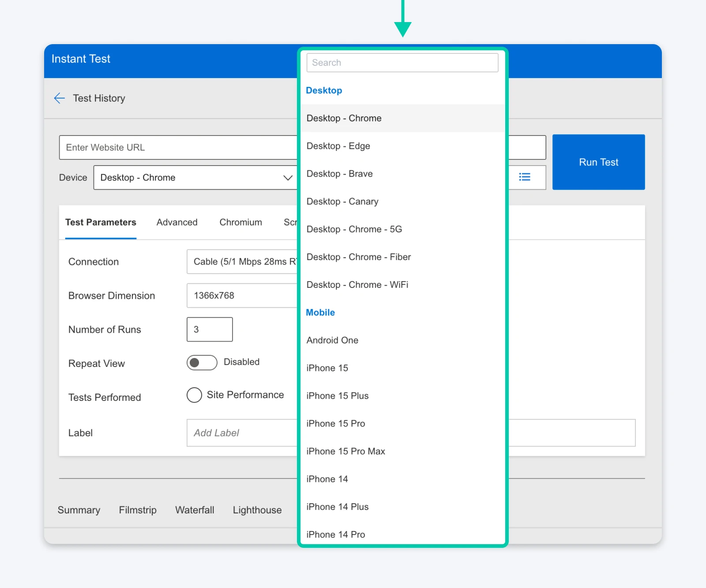Click the Run Test button
Image resolution: width=706 pixels, height=588 pixels.
pyautogui.click(x=598, y=162)
